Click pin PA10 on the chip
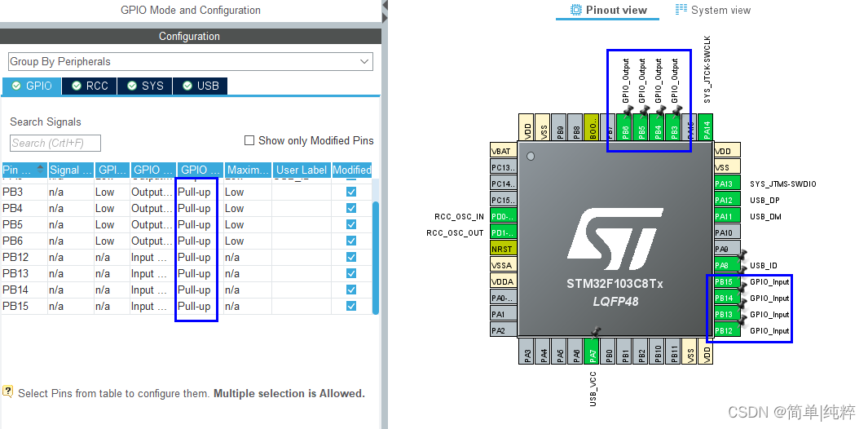The width and height of the screenshot is (868, 429). pyautogui.click(x=726, y=232)
